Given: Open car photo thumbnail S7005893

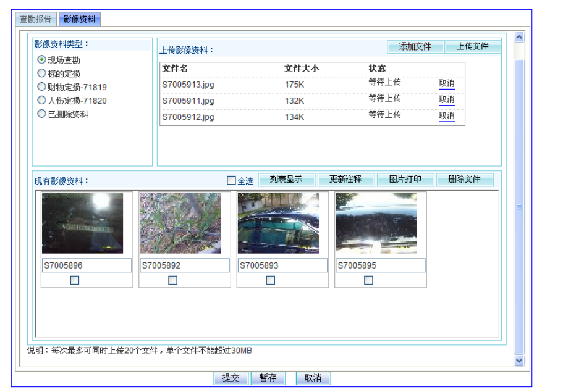Looking at the screenshot, I should [278, 223].
